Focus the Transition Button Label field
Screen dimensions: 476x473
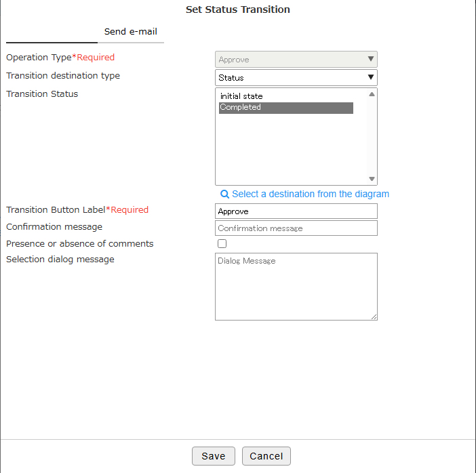[x=296, y=211]
